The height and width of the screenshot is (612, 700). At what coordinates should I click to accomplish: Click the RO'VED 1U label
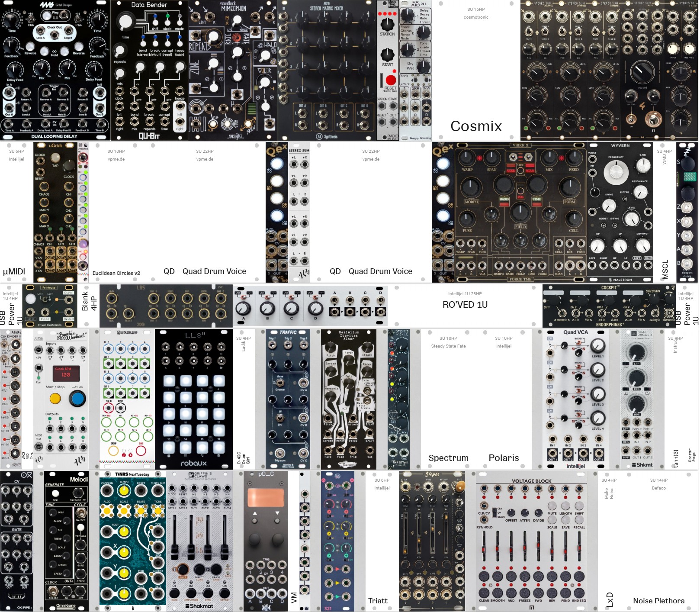465,305
